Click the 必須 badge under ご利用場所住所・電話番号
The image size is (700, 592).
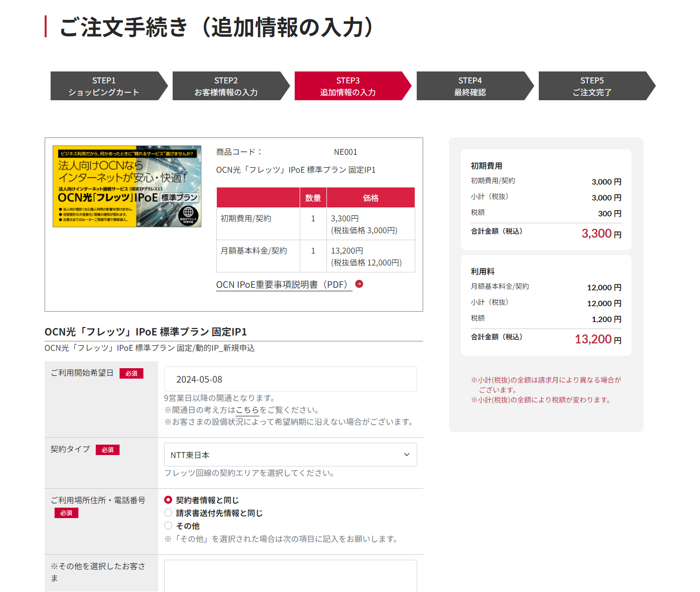pos(66,513)
